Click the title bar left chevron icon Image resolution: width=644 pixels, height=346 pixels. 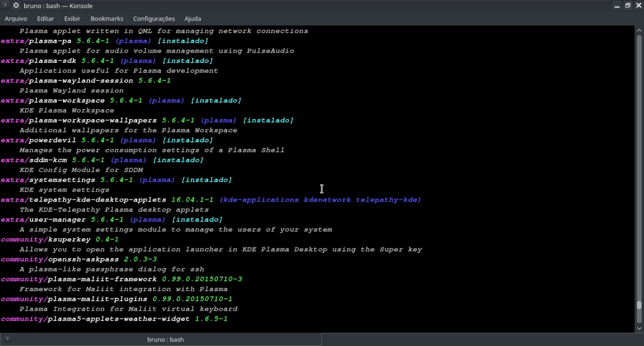tap(5, 5)
